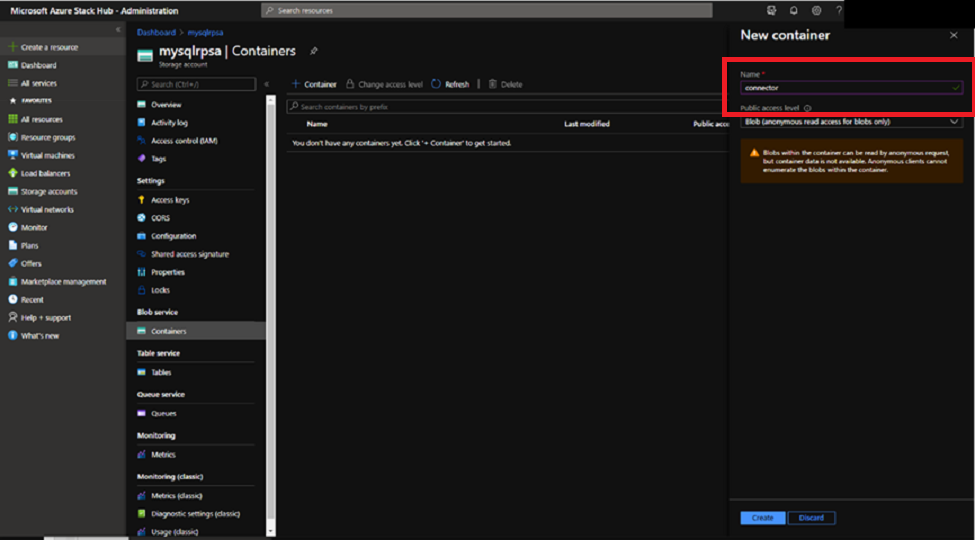This screenshot has height=540, width=975.
Task: Collapse the left portal sidebar chevron
Action: [x=118, y=30]
